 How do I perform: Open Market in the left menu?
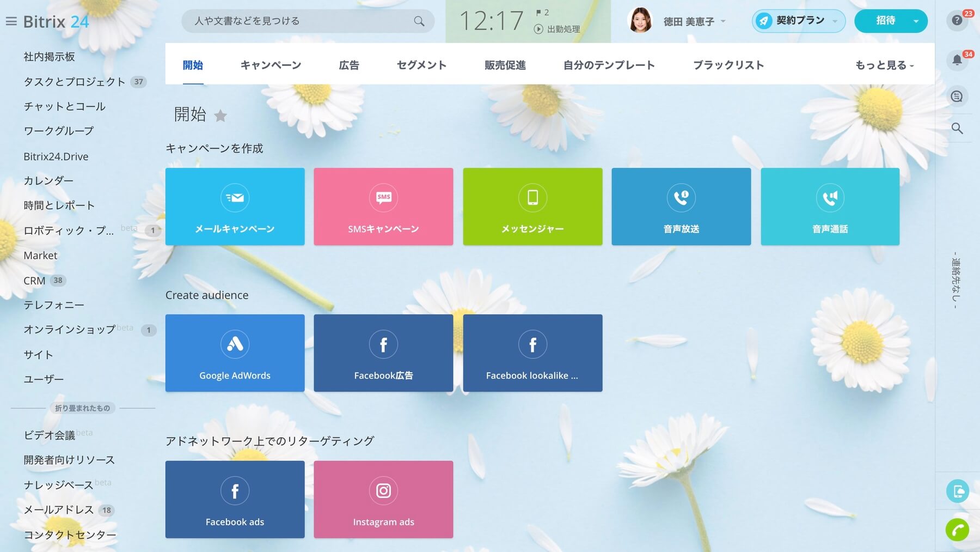tap(40, 256)
